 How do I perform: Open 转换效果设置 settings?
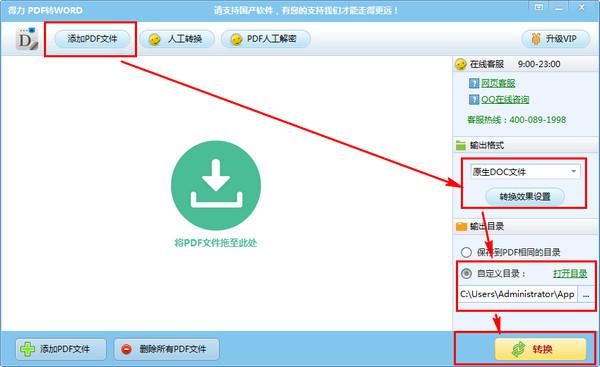click(x=525, y=197)
